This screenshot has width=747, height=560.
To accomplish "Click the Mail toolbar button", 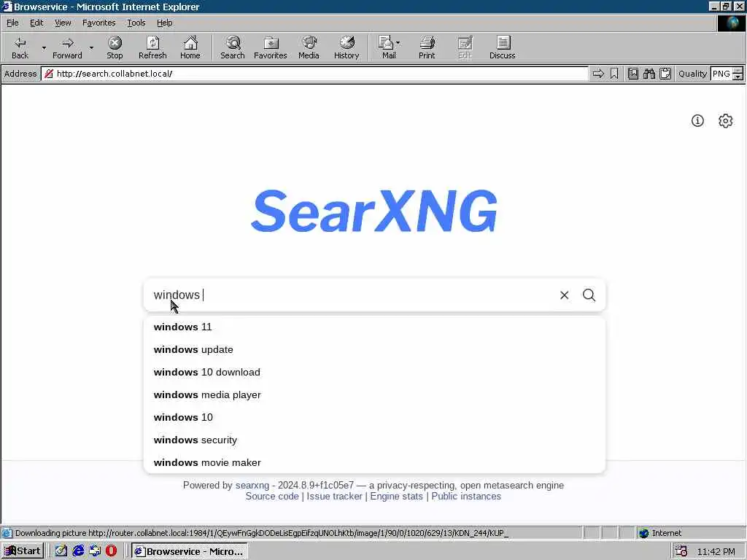I will 389,47.
